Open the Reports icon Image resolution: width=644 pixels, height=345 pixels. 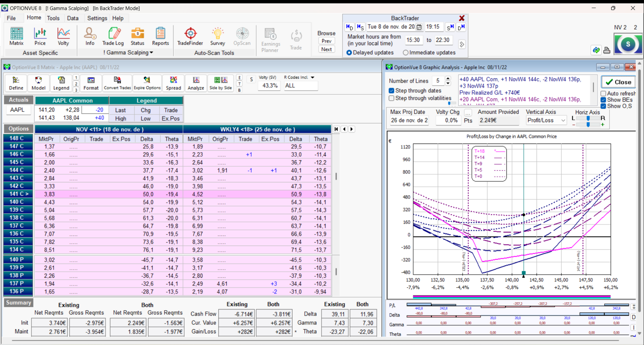click(x=161, y=36)
